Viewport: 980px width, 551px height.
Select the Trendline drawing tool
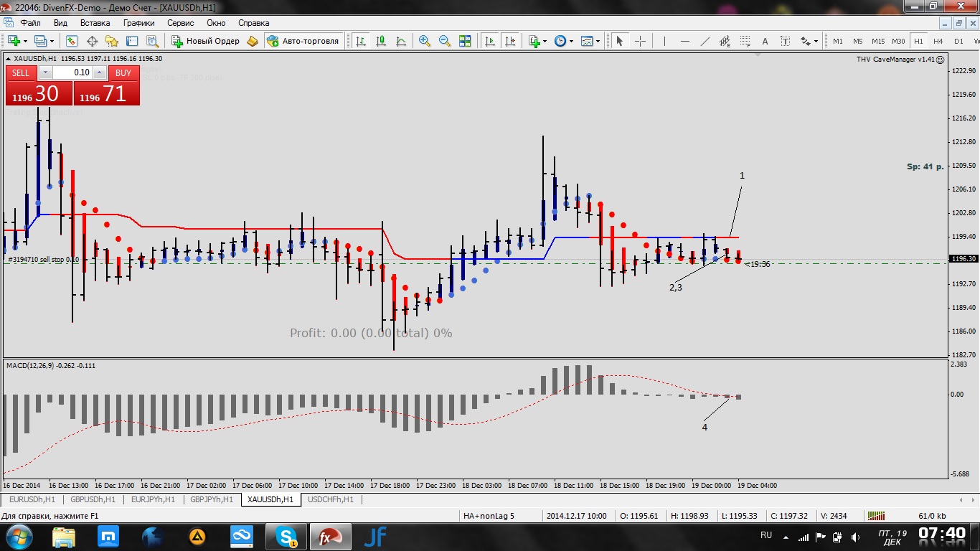click(705, 41)
